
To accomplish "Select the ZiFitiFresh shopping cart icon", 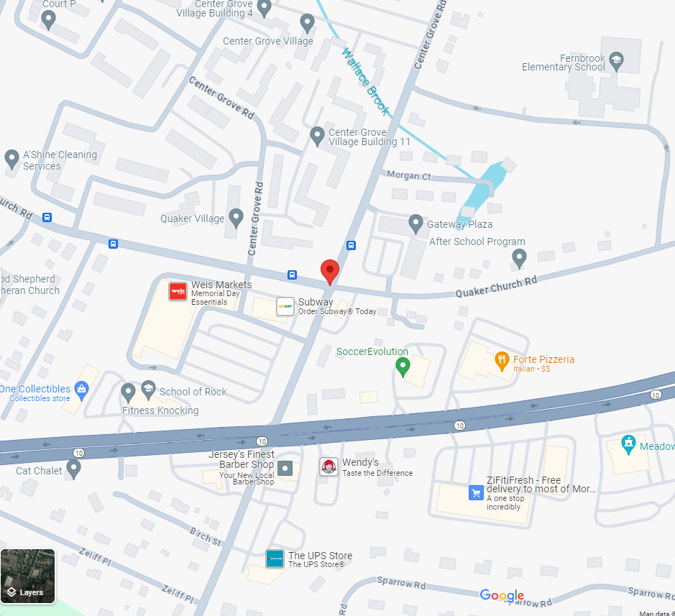I will point(476,493).
